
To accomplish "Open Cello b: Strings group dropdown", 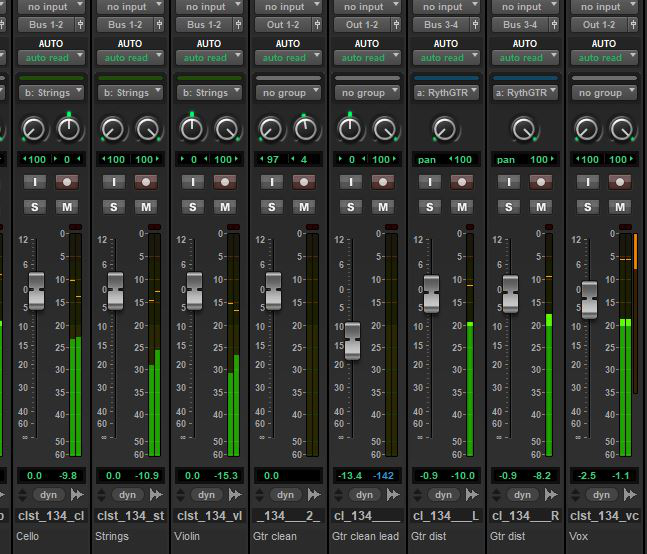I will coord(52,93).
